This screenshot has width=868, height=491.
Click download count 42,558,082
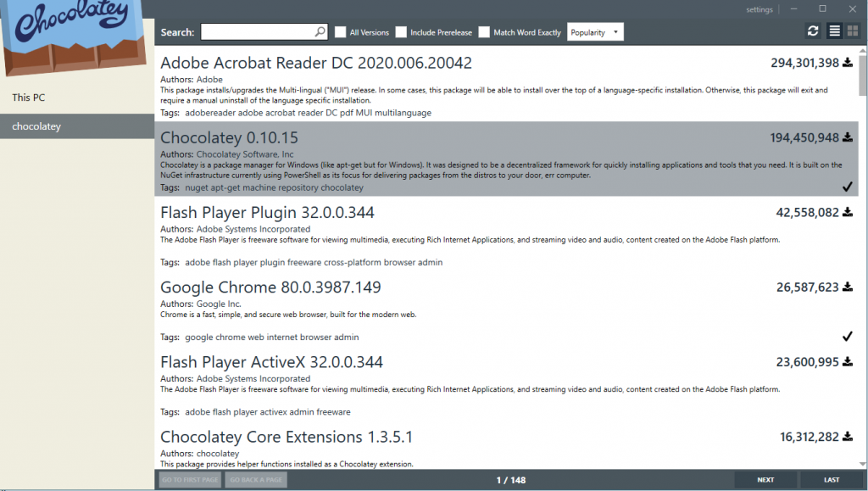tap(808, 212)
